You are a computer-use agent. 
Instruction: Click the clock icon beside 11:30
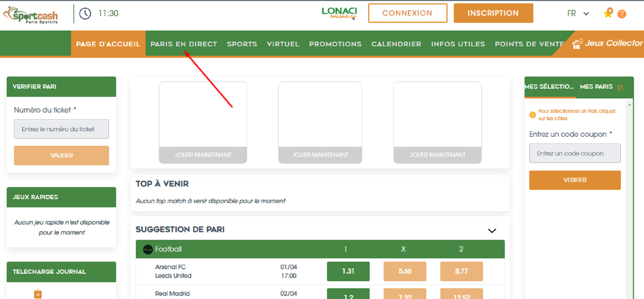85,13
